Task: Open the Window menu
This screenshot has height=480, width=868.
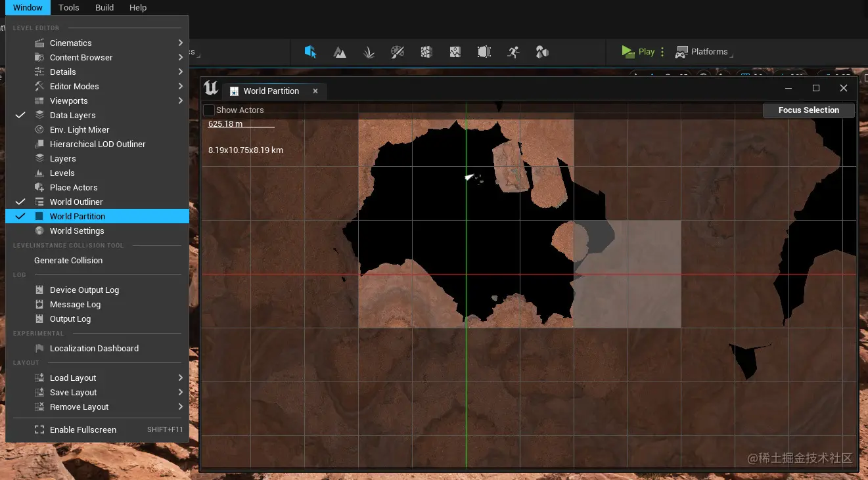Action: point(28,8)
